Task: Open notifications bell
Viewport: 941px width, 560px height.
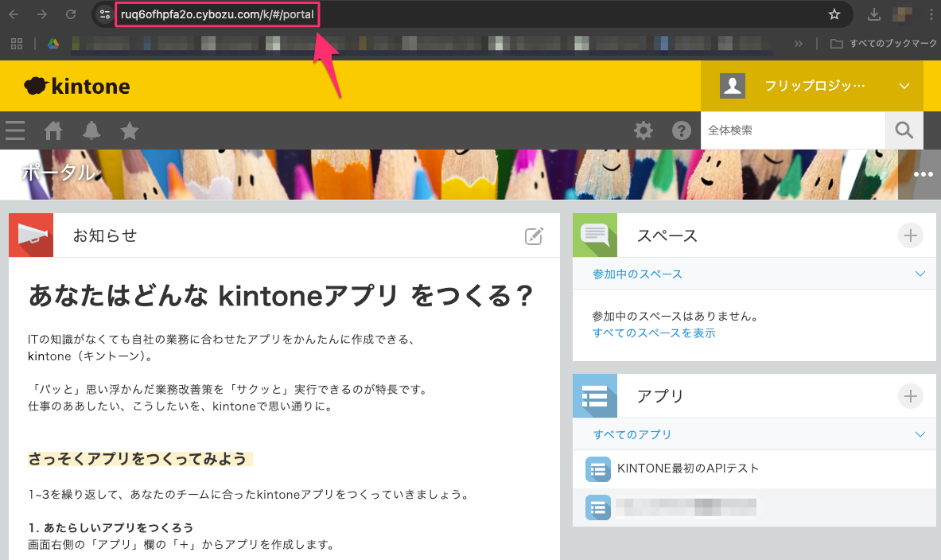Action: pos(91,130)
